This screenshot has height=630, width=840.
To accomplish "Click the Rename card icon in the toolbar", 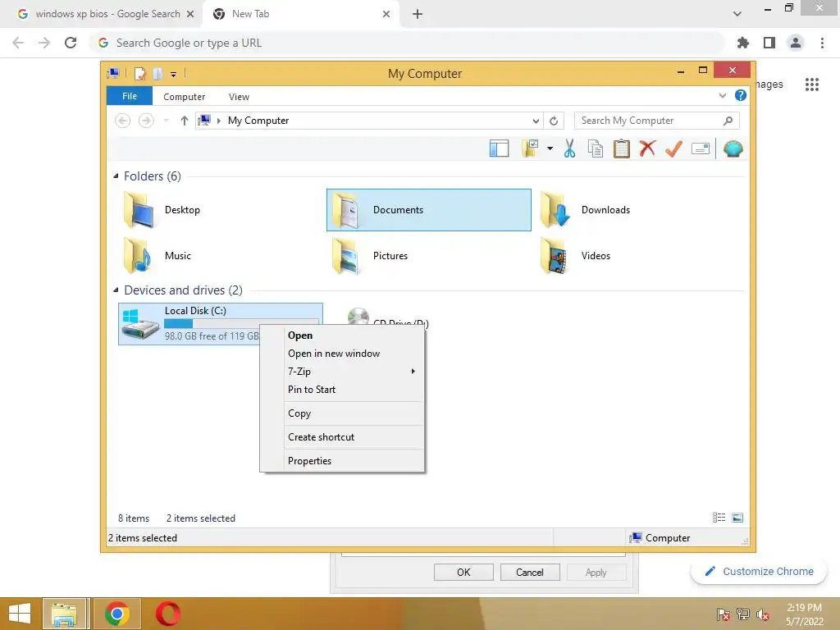I will pyautogui.click(x=701, y=148).
